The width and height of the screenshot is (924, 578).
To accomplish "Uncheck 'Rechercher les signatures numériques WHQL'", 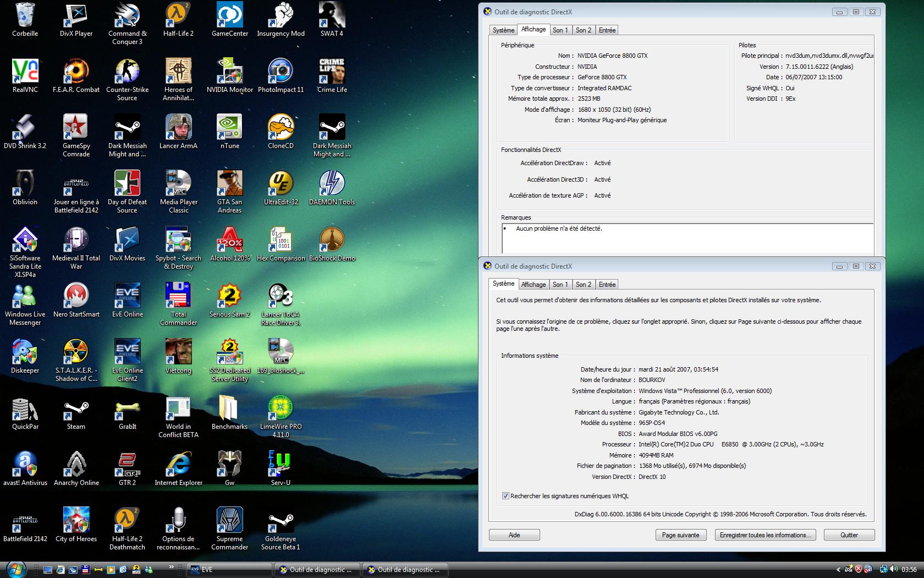I will pos(505,496).
